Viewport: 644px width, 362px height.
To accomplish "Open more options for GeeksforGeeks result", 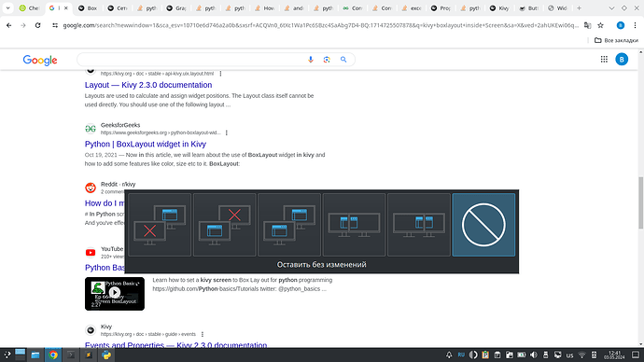I will 226,133.
